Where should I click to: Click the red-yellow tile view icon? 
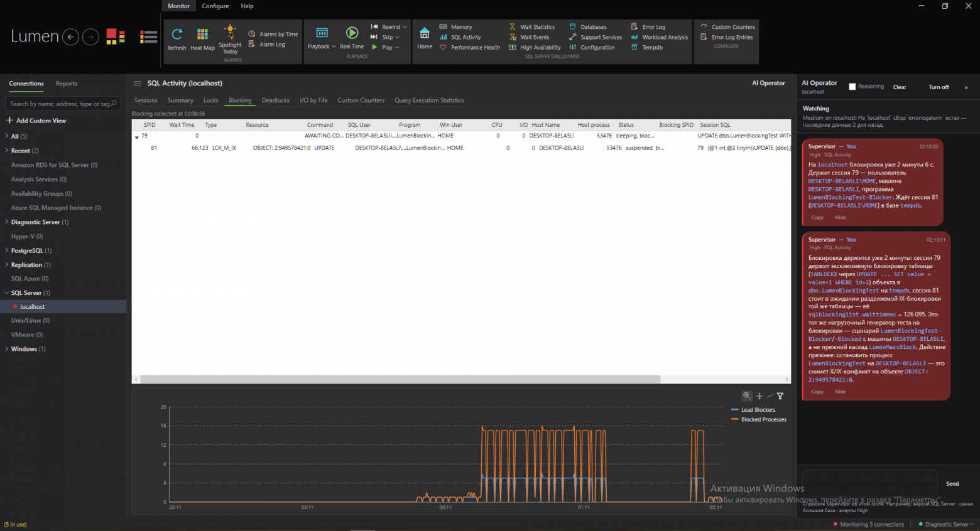116,36
